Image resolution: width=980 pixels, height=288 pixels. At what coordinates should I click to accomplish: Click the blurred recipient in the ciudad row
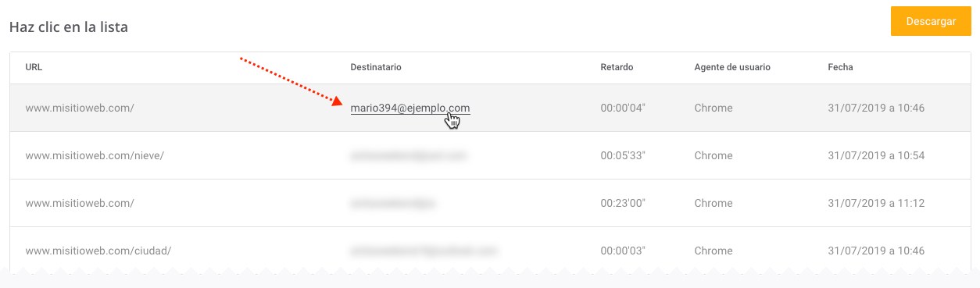point(424,251)
